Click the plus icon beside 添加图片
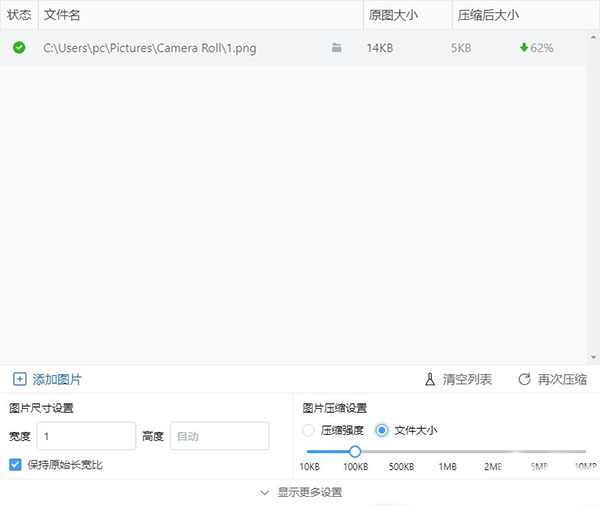Image resolution: width=600 pixels, height=506 pixels. (x=19, y=379)
